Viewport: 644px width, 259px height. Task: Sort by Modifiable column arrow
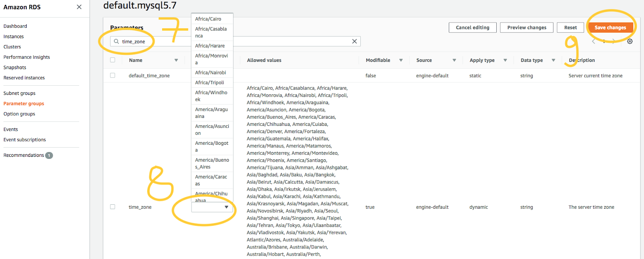click(401, 60)
